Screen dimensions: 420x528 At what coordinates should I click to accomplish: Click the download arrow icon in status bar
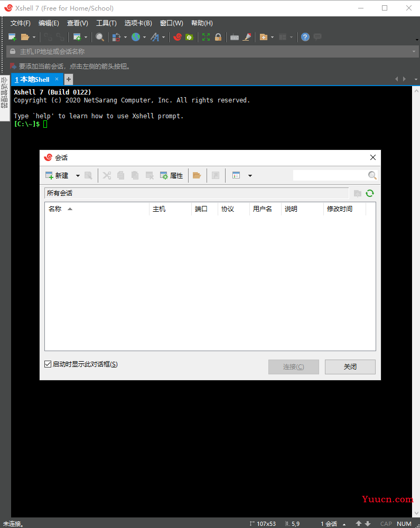coord(368,524)
